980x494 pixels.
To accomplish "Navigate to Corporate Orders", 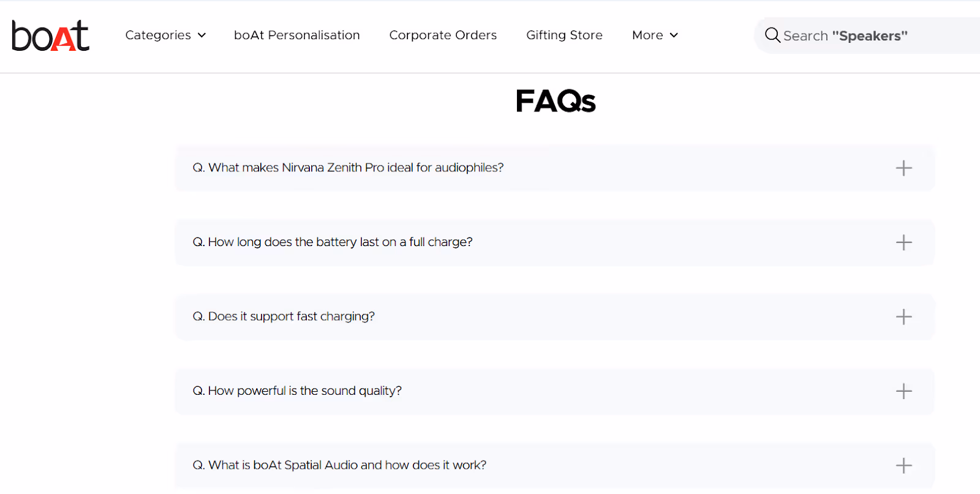I will pos(443,35).
